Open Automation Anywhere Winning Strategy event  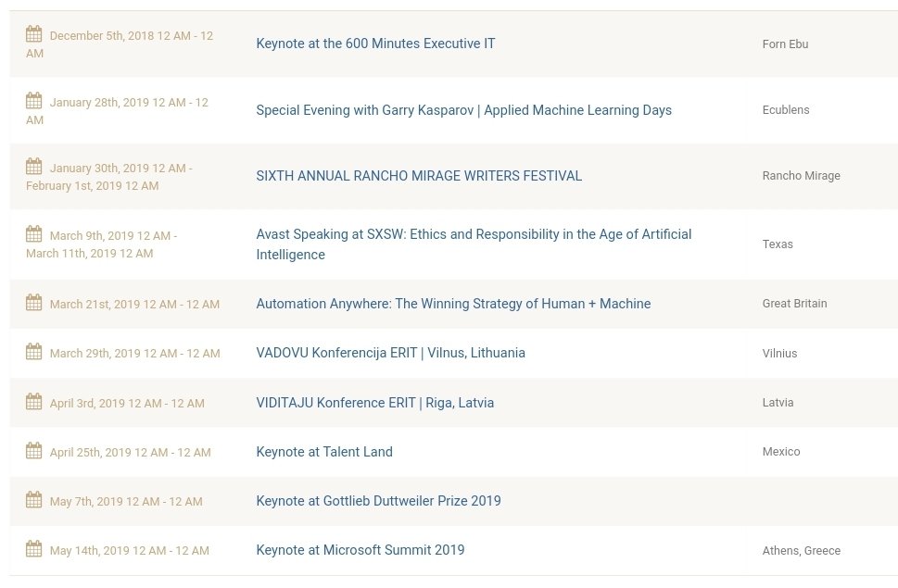click(x=453, y=304)
